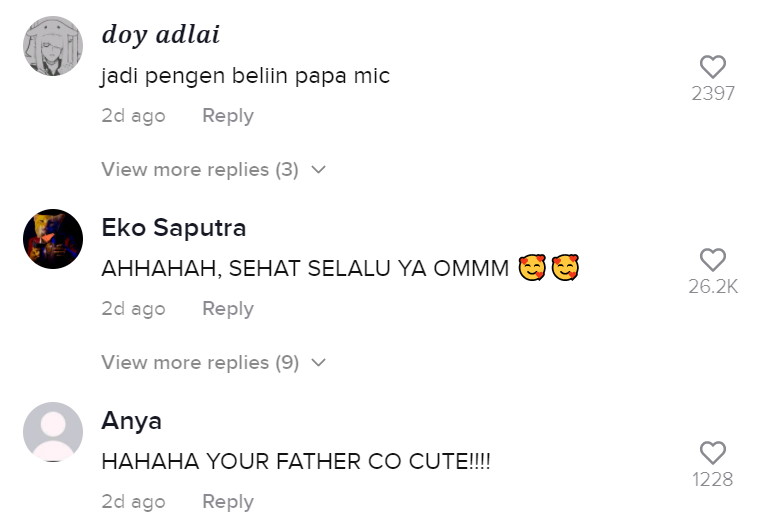Viewport: 765px width, 532px height.
Task: Click comment text 'jadi pengen beliin papa mic'
Action: pos(244,76)
